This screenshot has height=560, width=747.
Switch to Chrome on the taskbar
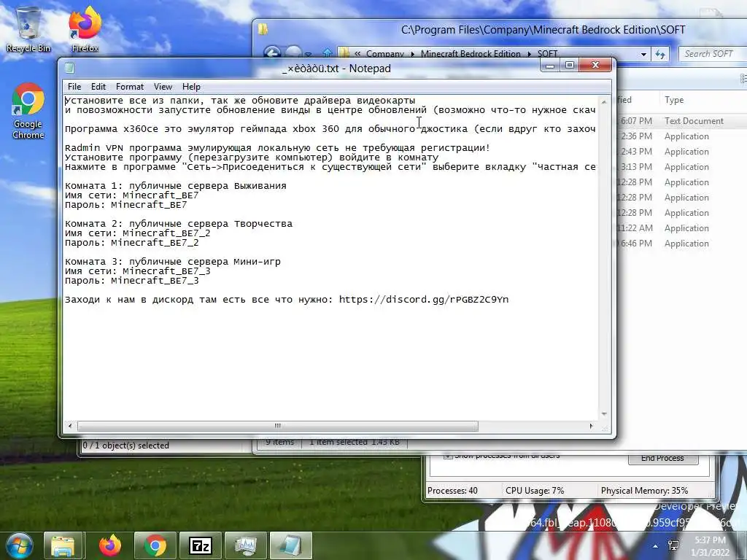click(x=155, y=545)
